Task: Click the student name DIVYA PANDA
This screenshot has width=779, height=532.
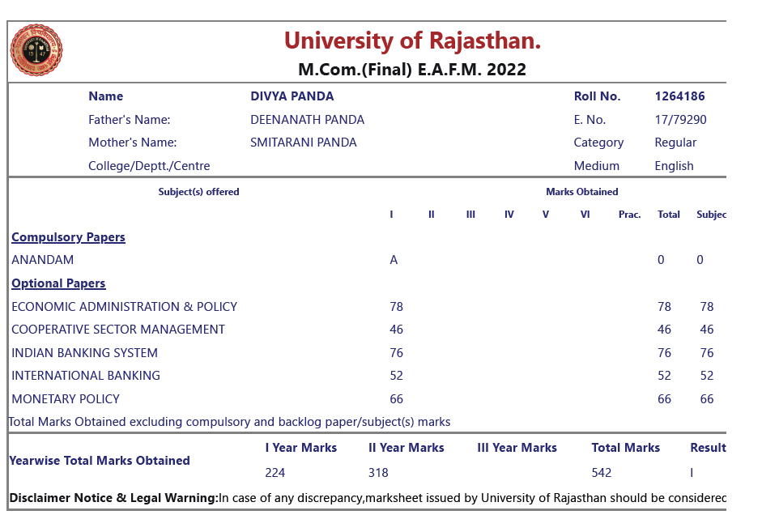Action: [x=292, y=96]
